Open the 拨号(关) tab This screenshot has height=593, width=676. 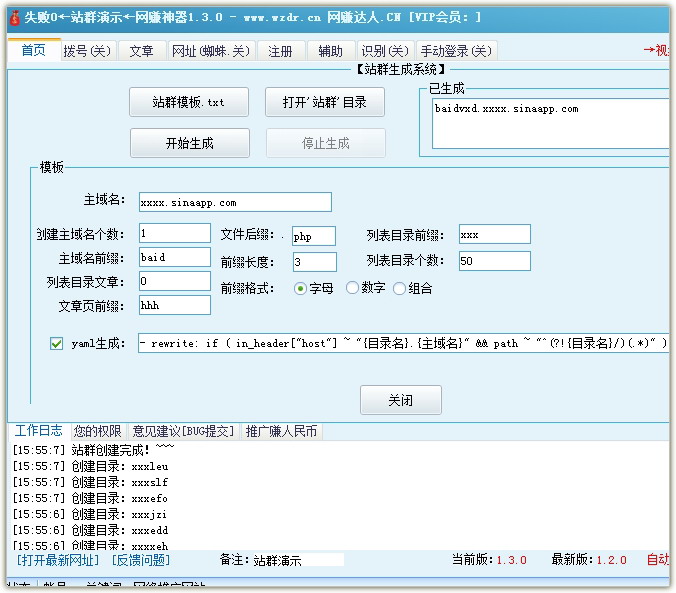pyautogui.click(x=87, y=51)
